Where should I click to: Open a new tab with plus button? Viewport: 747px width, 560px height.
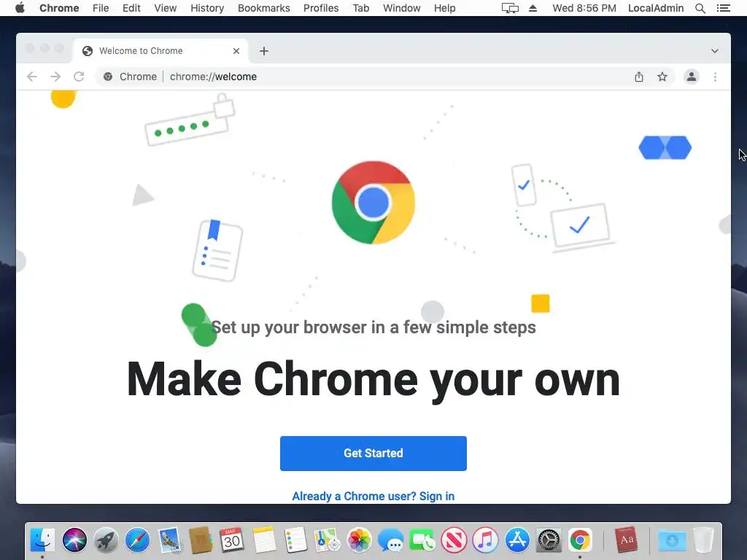coord(264,51)
